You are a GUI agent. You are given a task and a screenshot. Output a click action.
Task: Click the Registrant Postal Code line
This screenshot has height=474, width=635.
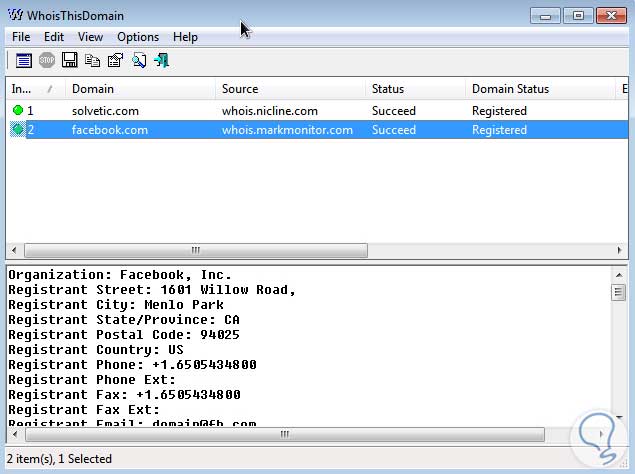pos(124,335)
